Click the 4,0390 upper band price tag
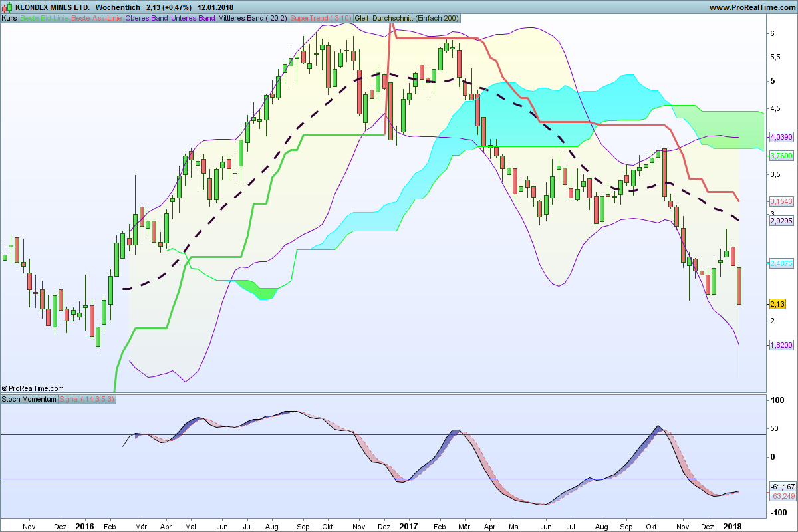The height and width of the screenshot is (532, 798). [x=781, y=137]
